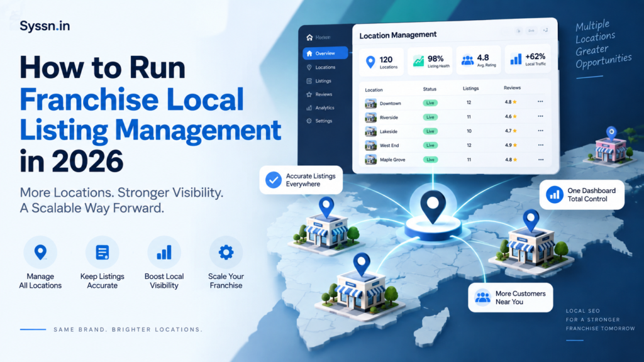The height and width of the screenshot is (362, 644).
Task: Click the Live status badge for Riverside
Action: pos(430,118)
